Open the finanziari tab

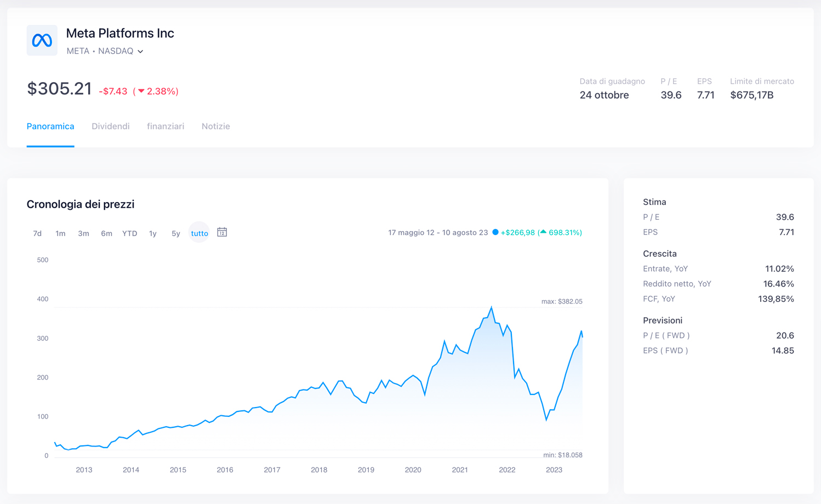coord(166,126)
